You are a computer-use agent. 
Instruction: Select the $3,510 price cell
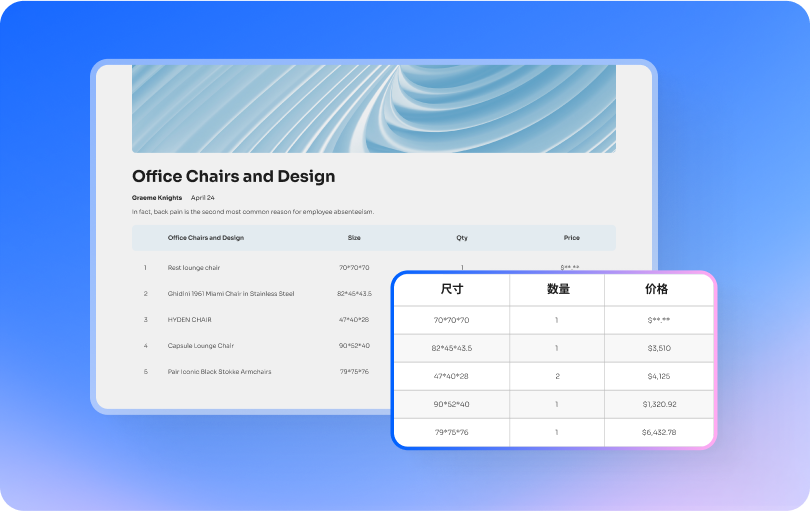[658, 348]
